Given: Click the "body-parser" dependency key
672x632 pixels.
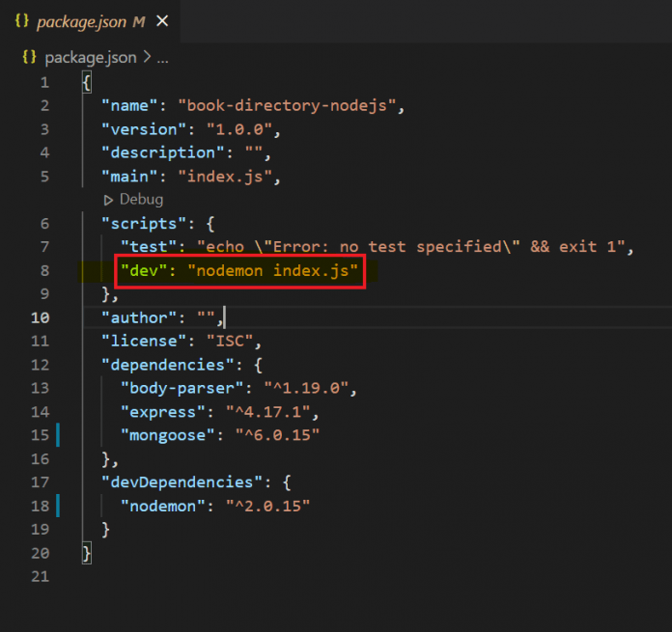Looking at the screenshot, I should point(182,388).
